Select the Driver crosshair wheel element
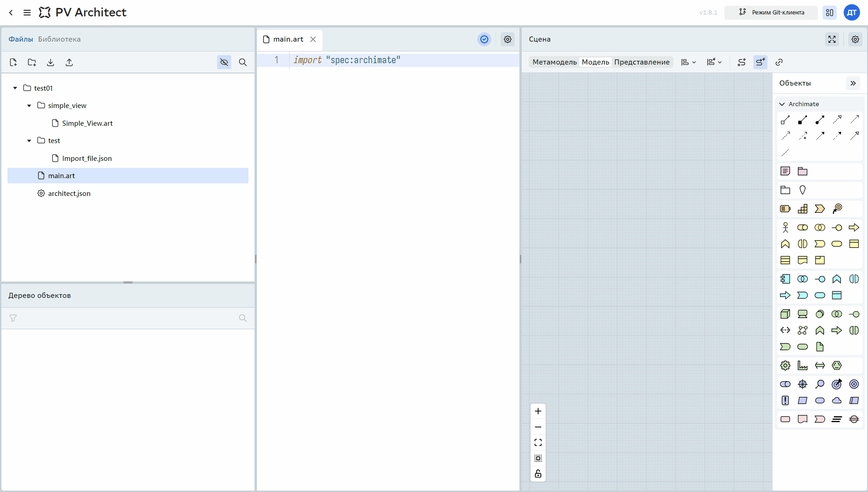Viewport: 868px width, 492px height. point(802,384)
